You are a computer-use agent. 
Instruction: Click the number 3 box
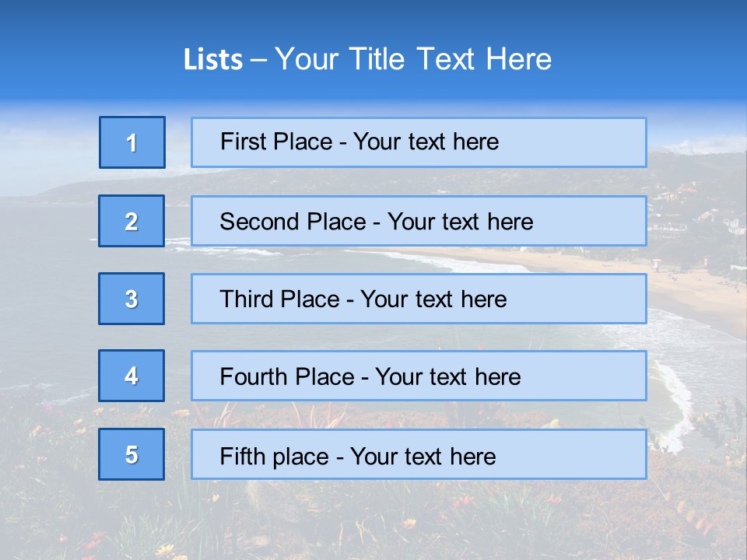(x=132, y=299)
